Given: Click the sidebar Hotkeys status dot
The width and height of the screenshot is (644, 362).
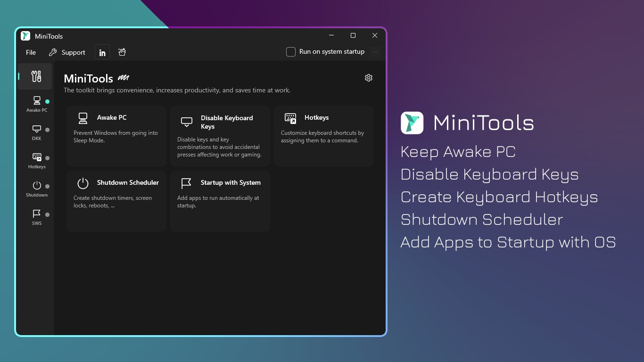Looking at the screenshot, I should (47, 158).
